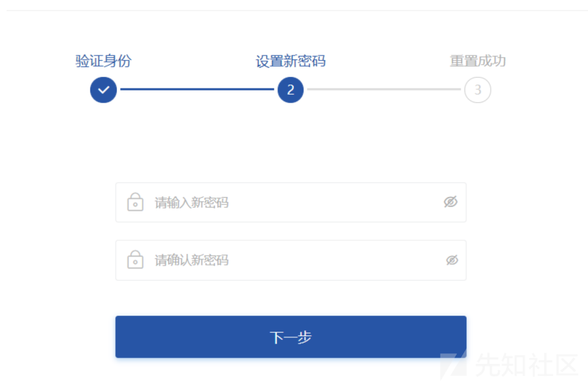This screenshot has width=588, height=384.
Task: Click the number 2 inside blue circle
Action: coord(291,90)
